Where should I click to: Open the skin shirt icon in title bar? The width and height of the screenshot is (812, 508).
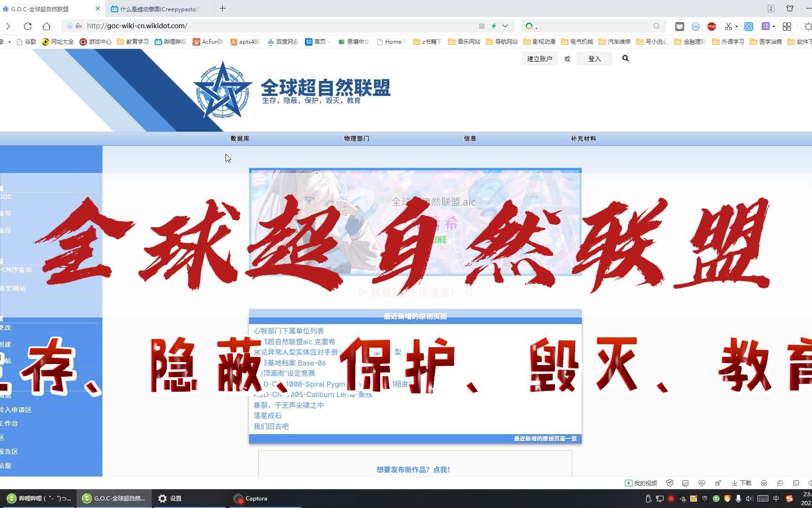pos(790,8)
